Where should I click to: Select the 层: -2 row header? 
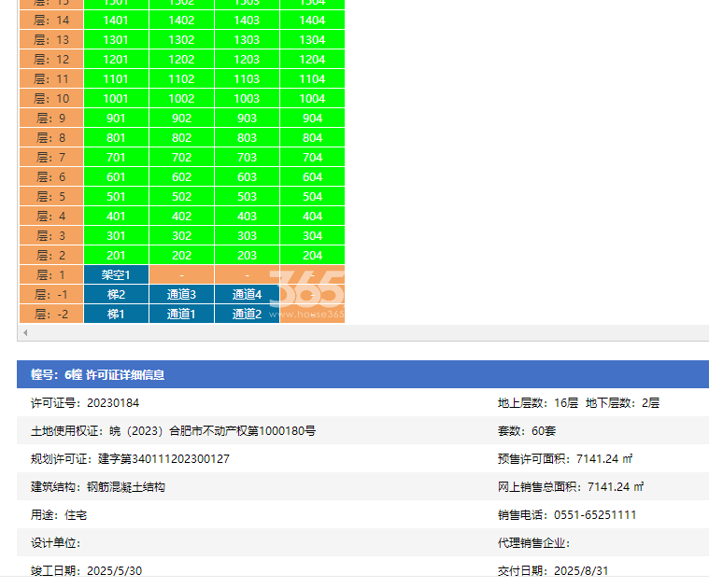coord(51,314)
